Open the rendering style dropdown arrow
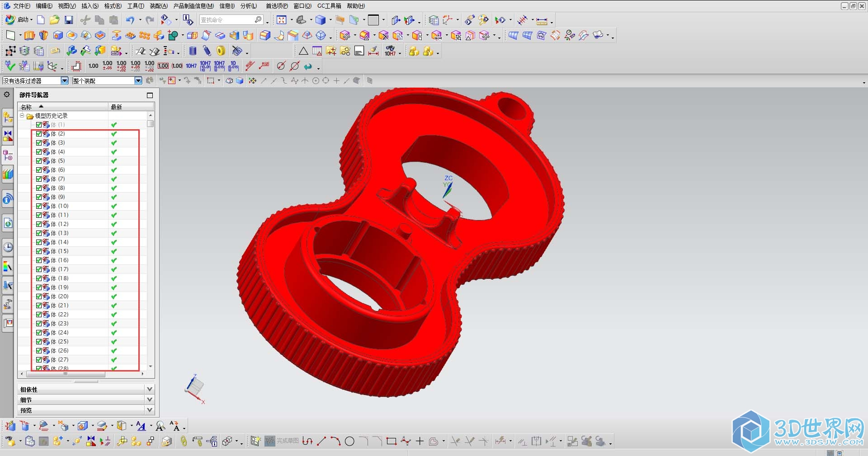868x456 pixels. pyautogui.click(x=330, y=20)
